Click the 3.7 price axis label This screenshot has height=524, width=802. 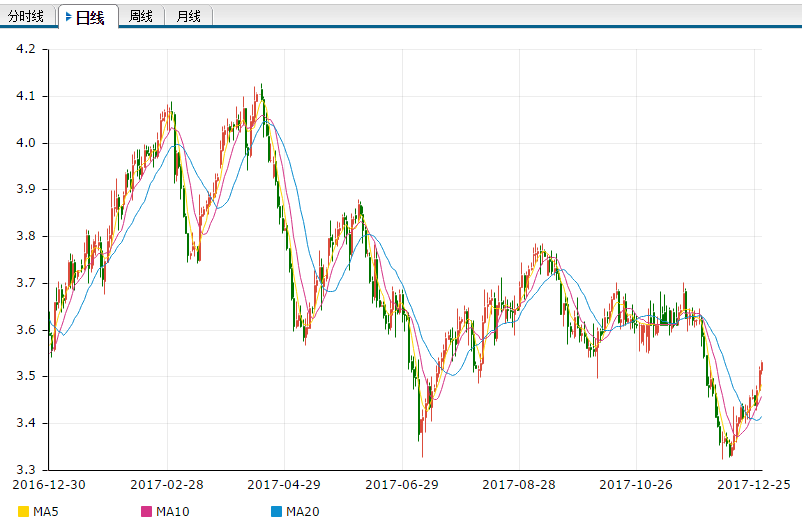pyautogui.click(x=26, y=282)
